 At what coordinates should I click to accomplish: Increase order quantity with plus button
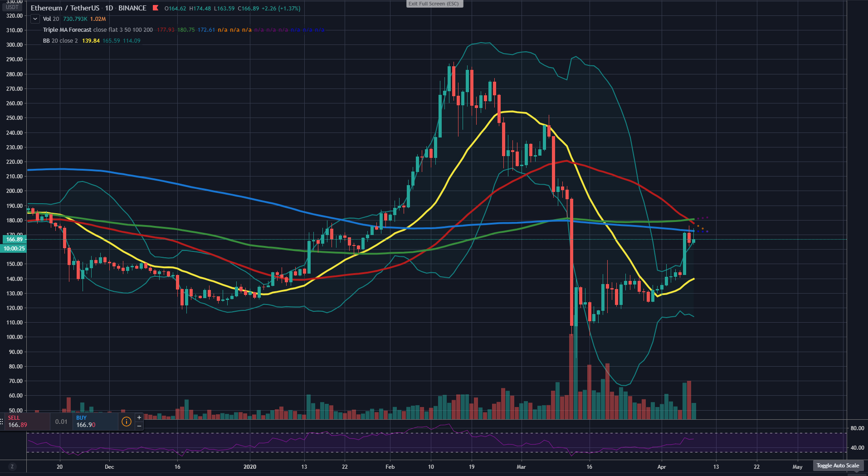[139, 417]
